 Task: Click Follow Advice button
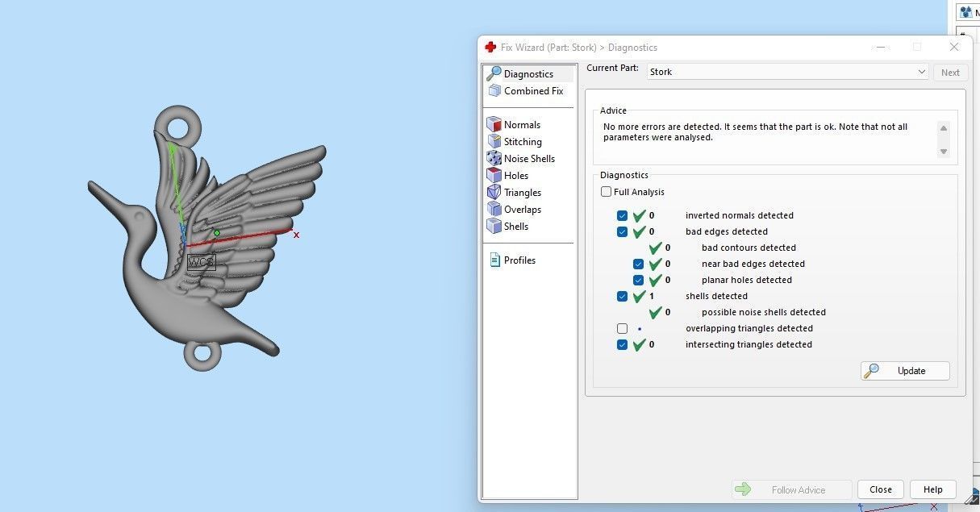coord(791,489)
